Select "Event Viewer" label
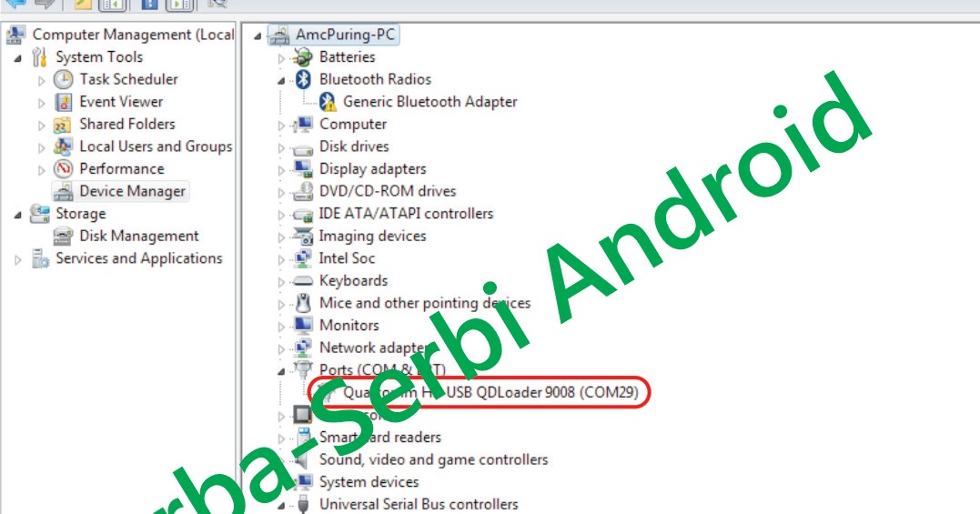 (121, 102)
